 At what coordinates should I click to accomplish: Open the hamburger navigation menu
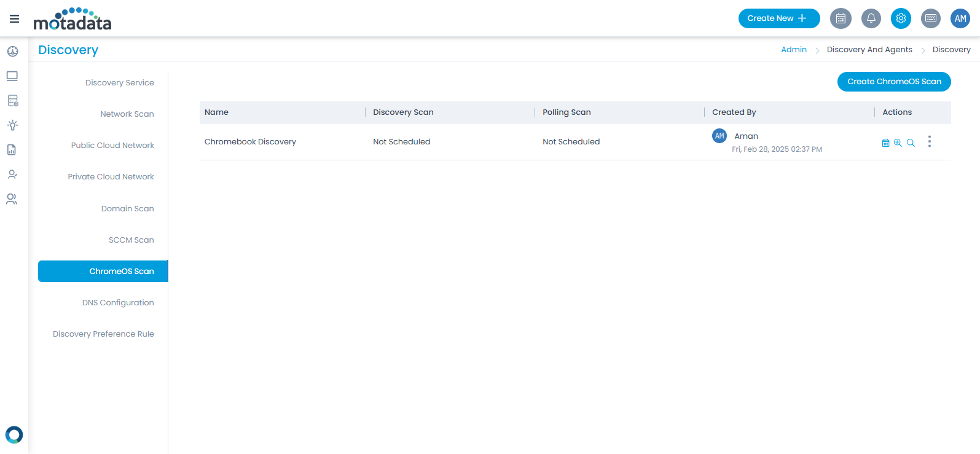click(14, 19)
